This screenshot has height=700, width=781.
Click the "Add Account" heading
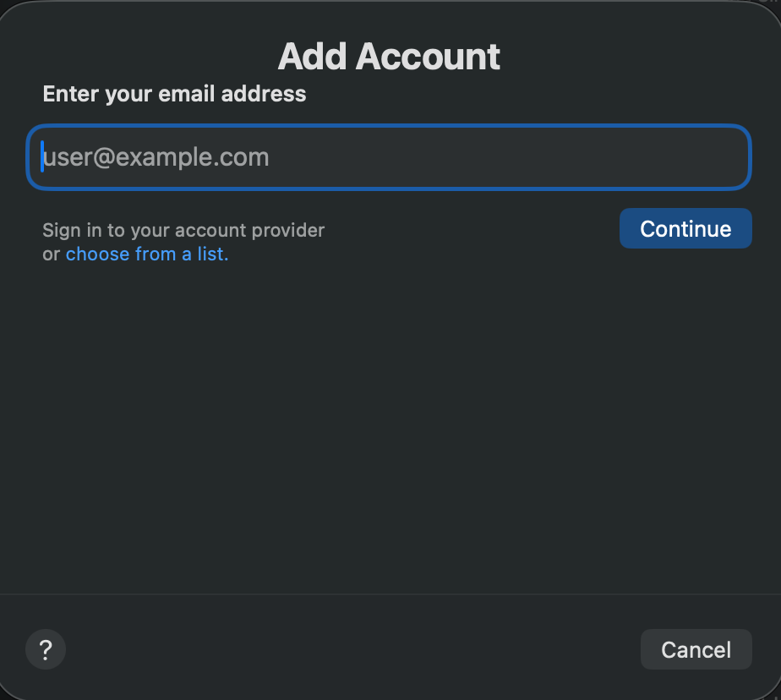click(x=389, y=57)
